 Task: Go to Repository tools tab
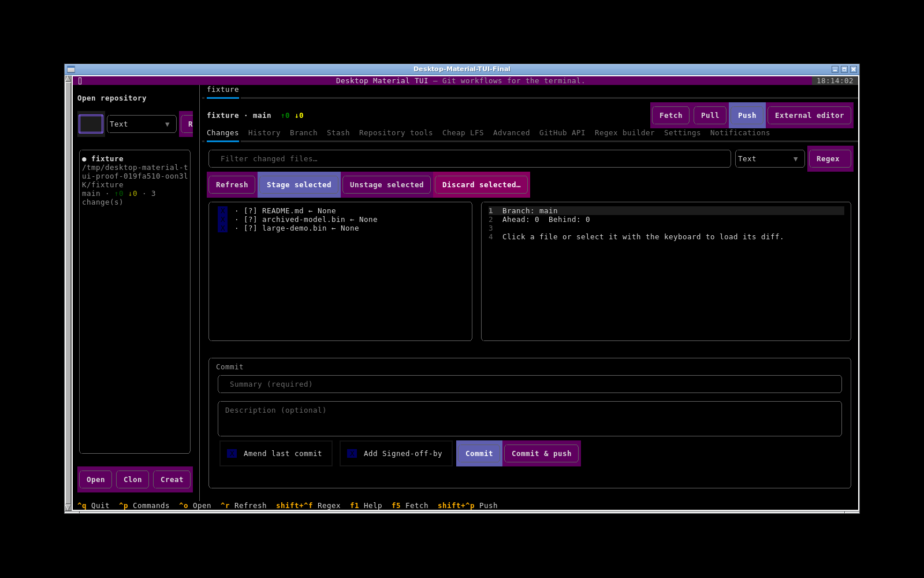point(396,133)
